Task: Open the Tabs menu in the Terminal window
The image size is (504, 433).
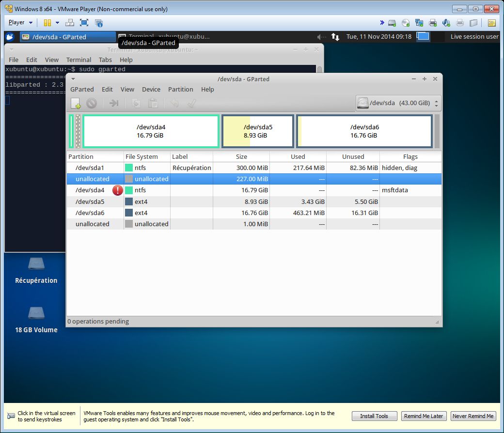Action: coord(105,60)
